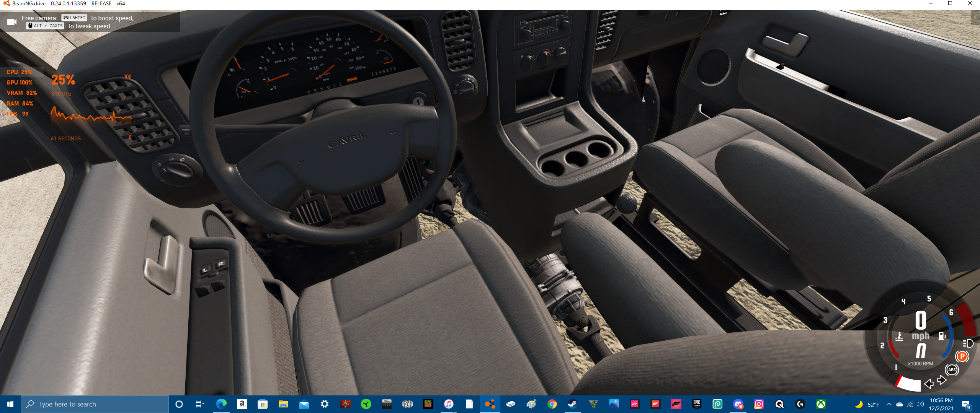The height and width of the screenshot is (413, 980).
Task: Click the gear indicator N on gauge
Action: tap(921, 351)
